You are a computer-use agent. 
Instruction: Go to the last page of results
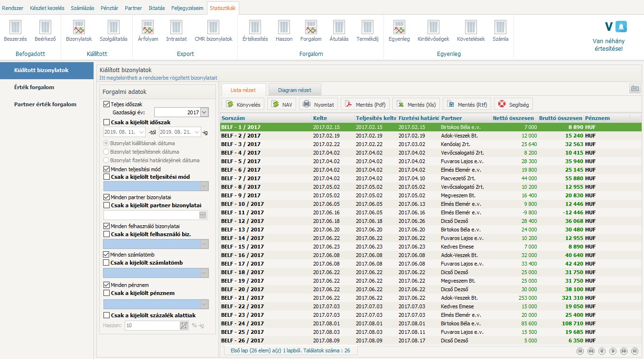[635, 351]
